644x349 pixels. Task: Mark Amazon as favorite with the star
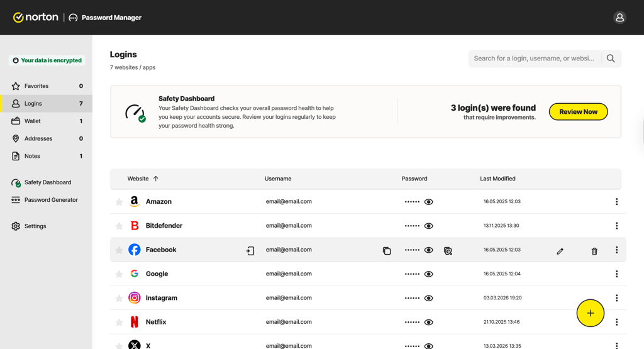pos(119,202)
